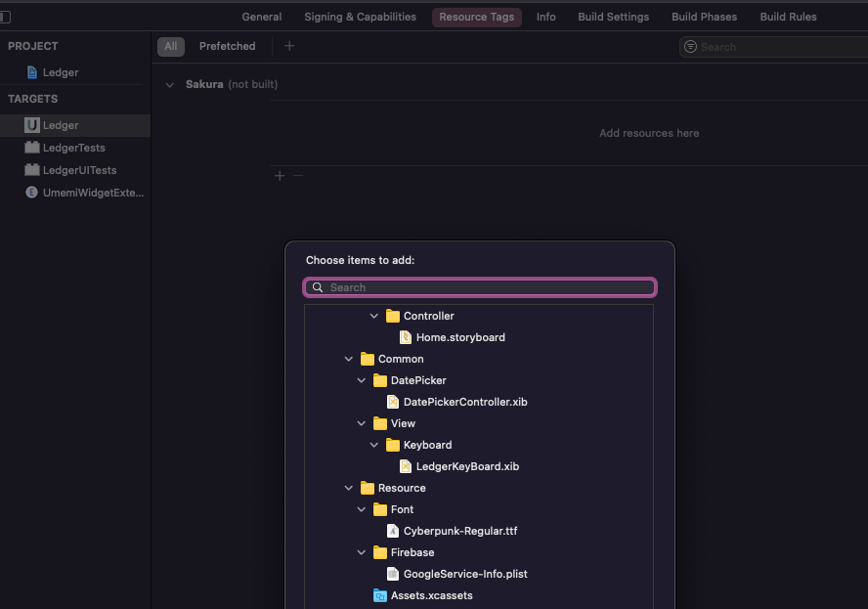
Task: Collapse the DatePicker folder
Action: 362,381
